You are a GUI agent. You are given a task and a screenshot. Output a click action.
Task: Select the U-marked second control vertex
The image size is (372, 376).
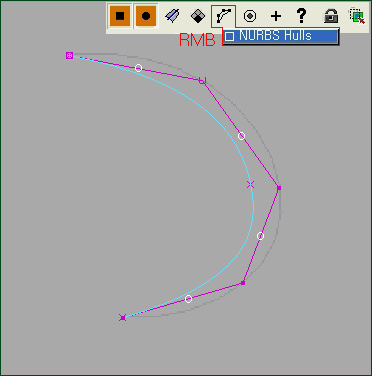[202, 80]
